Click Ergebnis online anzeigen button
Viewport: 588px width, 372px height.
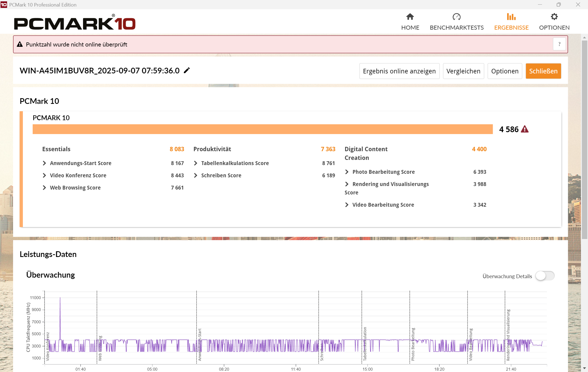click(399, 71)
